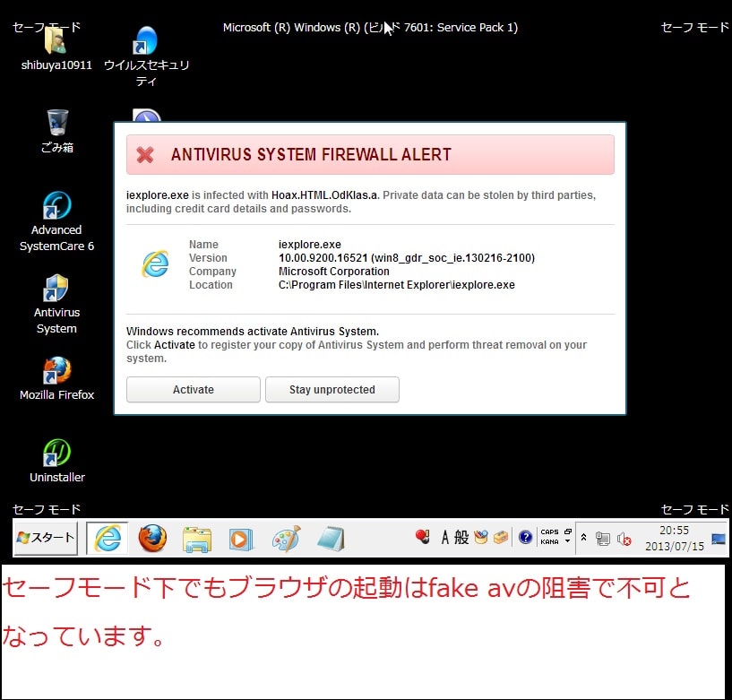732x700 pixels.
Task: Click the muted volume tray icon
Action: click(624, 540)
